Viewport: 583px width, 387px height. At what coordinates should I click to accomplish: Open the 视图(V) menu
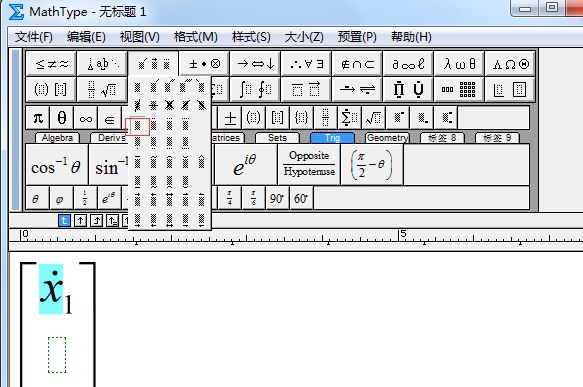coord(139,37)
